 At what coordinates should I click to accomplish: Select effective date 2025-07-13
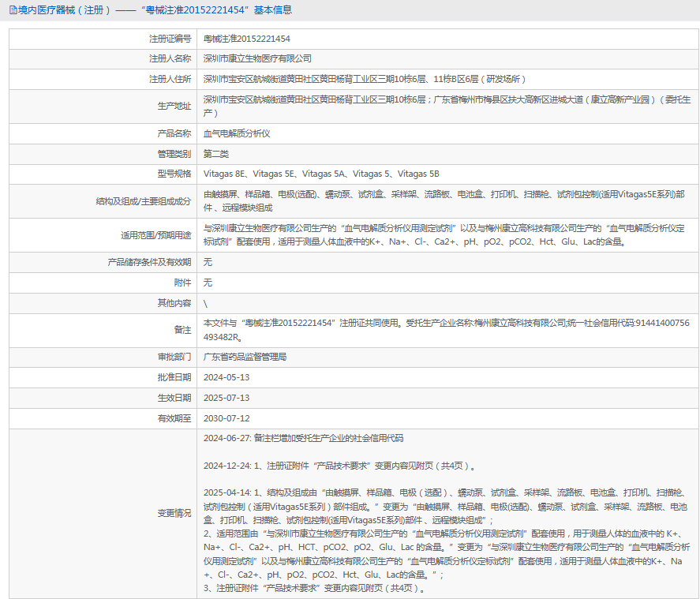tap(226, 398)
